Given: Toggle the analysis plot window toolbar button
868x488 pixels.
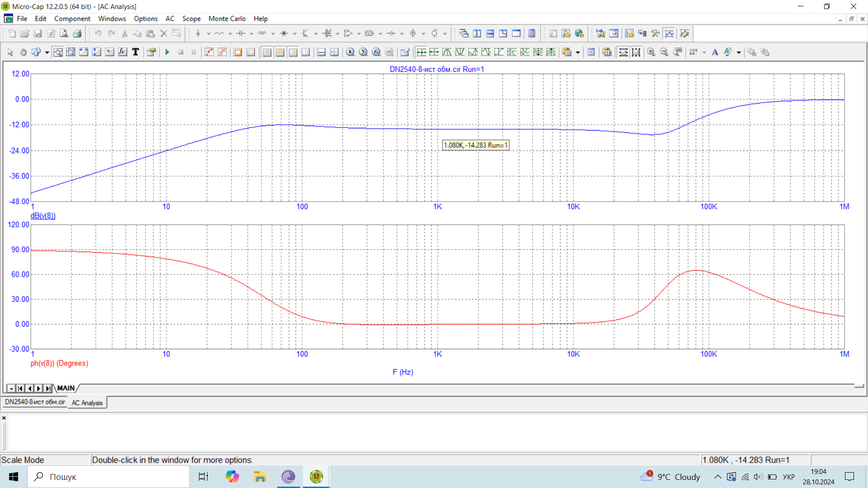Looking at the screenshot, I should [670, 33].
